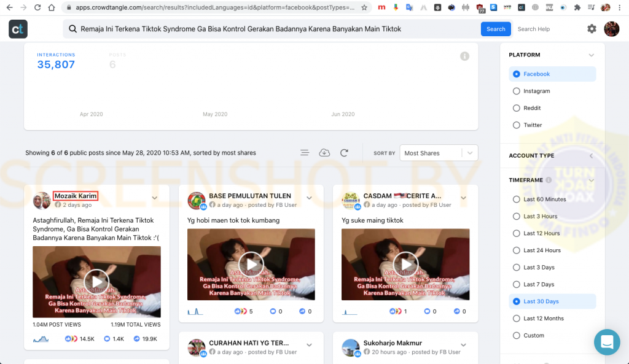The width and height of the screenshot is (629, 364).
Task: Open BASE PEMULUTAN TULEN group link
Action: (x=250, y=196)
